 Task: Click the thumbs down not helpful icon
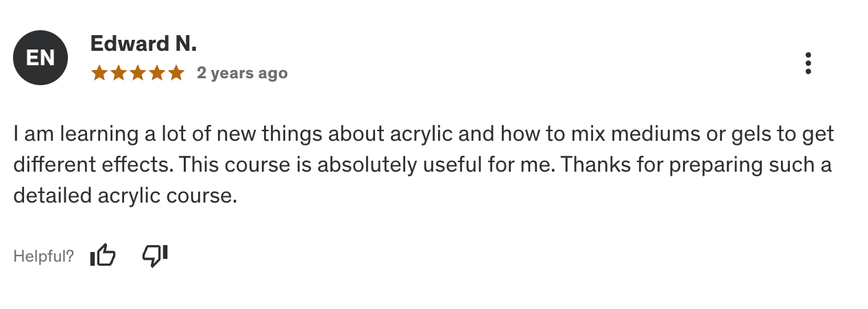point(155,256)
